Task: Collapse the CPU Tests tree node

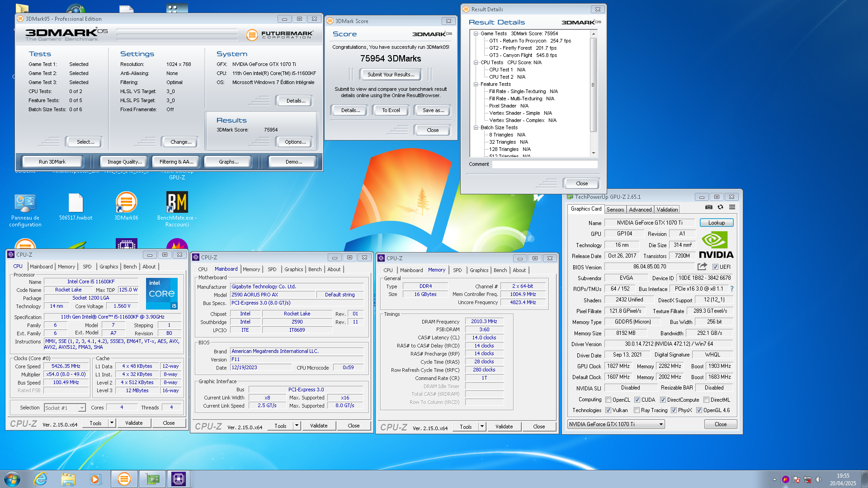Action: (476, 62)
